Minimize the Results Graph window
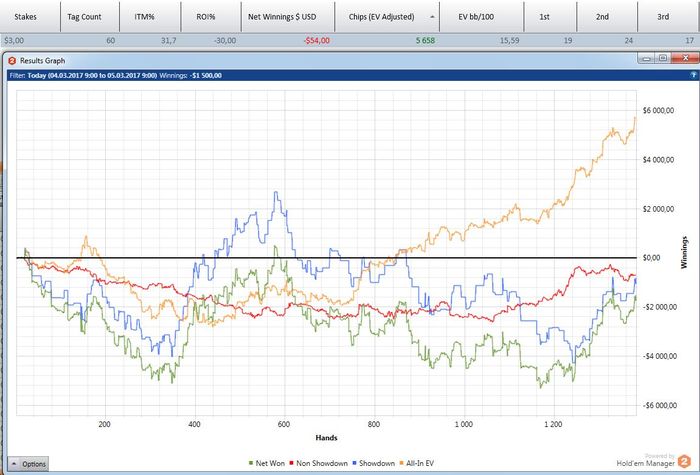 coord(648,58)
